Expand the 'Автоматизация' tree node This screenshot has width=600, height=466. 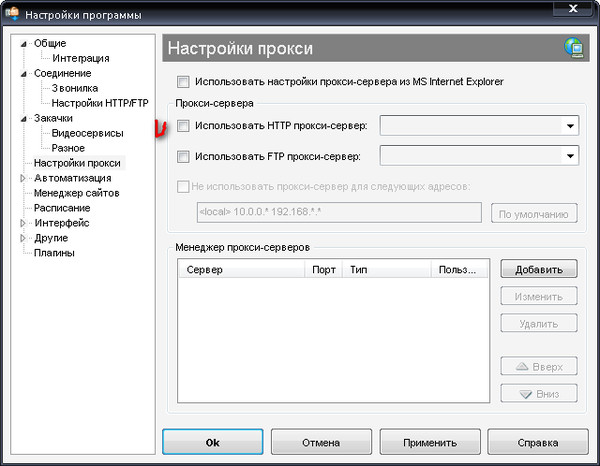pos(23,178)
